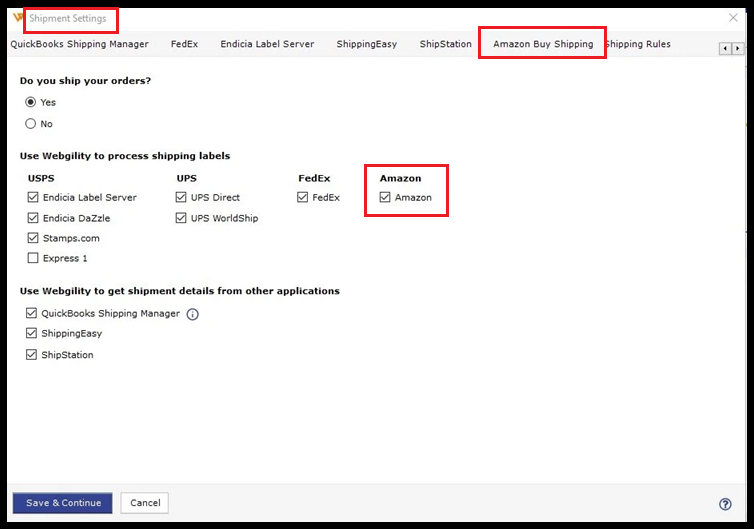Toggle the Stamps.com checkbox
Viewport: 754px width, 529px height.
pos(33,238)
